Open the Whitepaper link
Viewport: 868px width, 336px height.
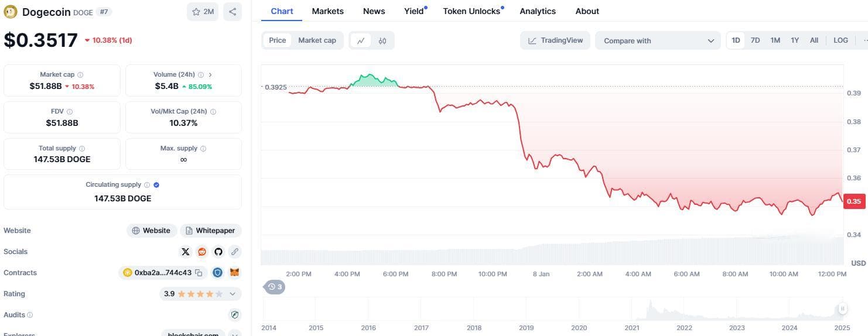point(211,231)
